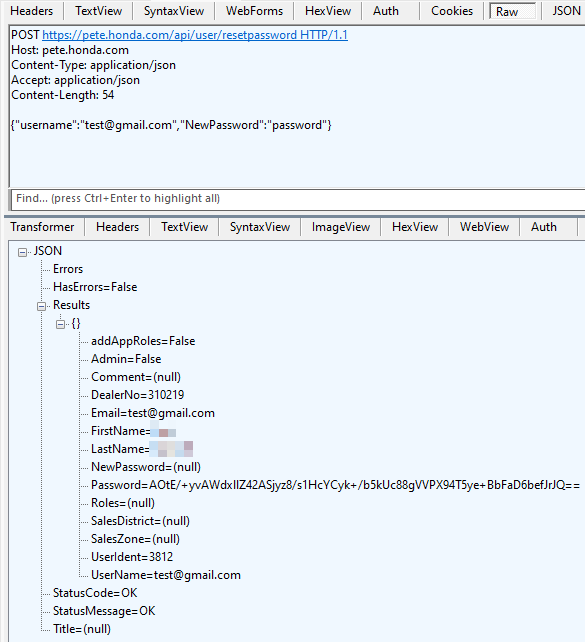Select the Raw request tab

point(513,11)
